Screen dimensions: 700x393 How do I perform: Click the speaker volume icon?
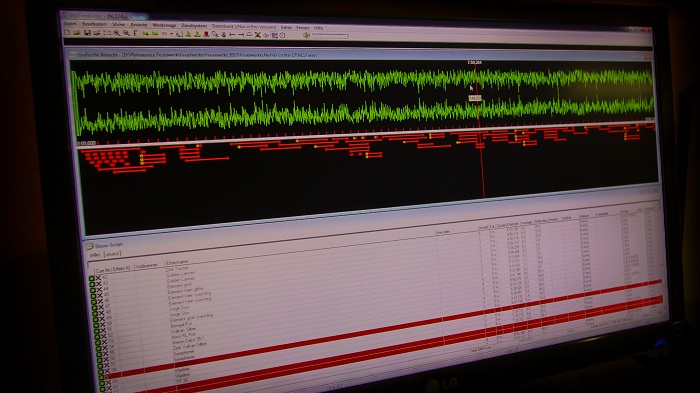[x=306, y=35]
